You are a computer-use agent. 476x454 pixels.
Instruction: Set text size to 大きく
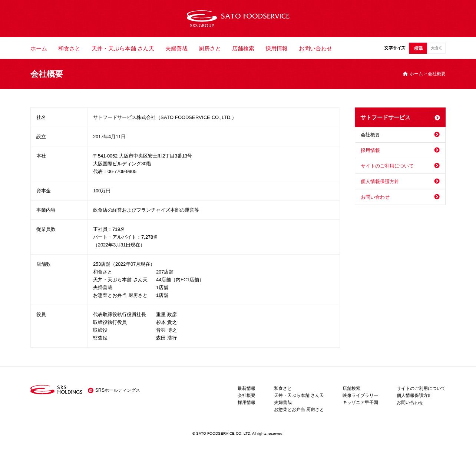436,48
